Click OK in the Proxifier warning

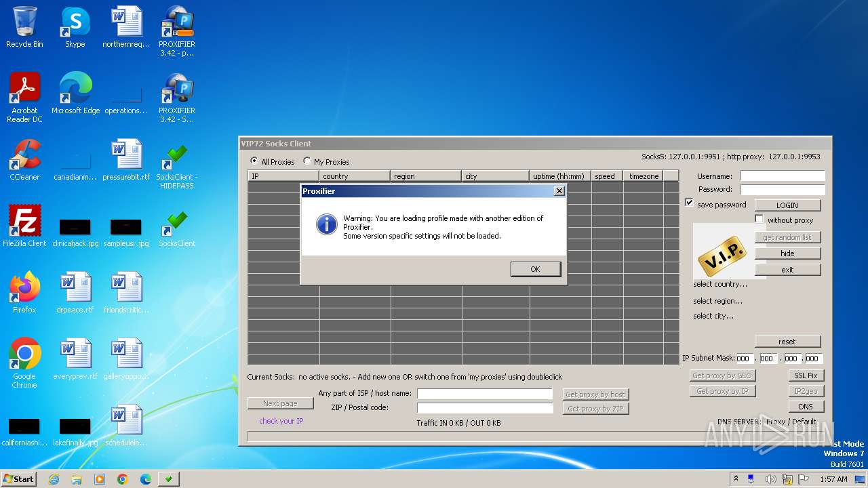pyautogui.click(x=535, y=269)
